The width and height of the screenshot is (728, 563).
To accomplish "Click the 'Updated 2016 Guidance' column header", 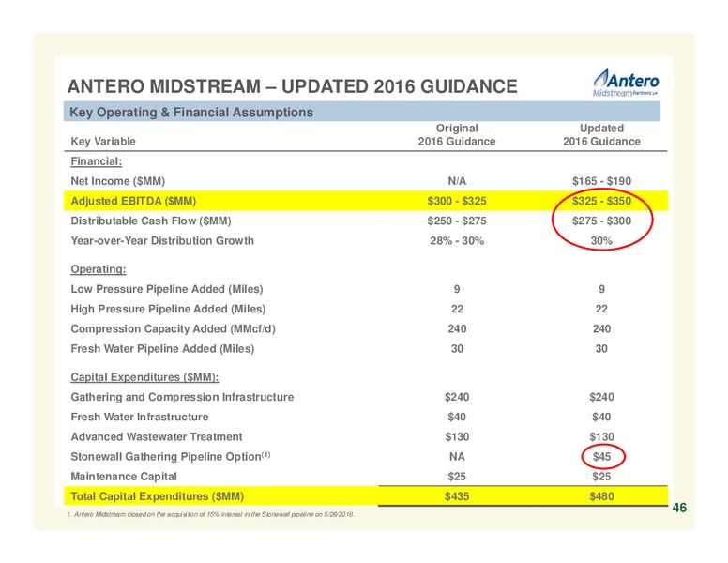I will tap(601, 135).
